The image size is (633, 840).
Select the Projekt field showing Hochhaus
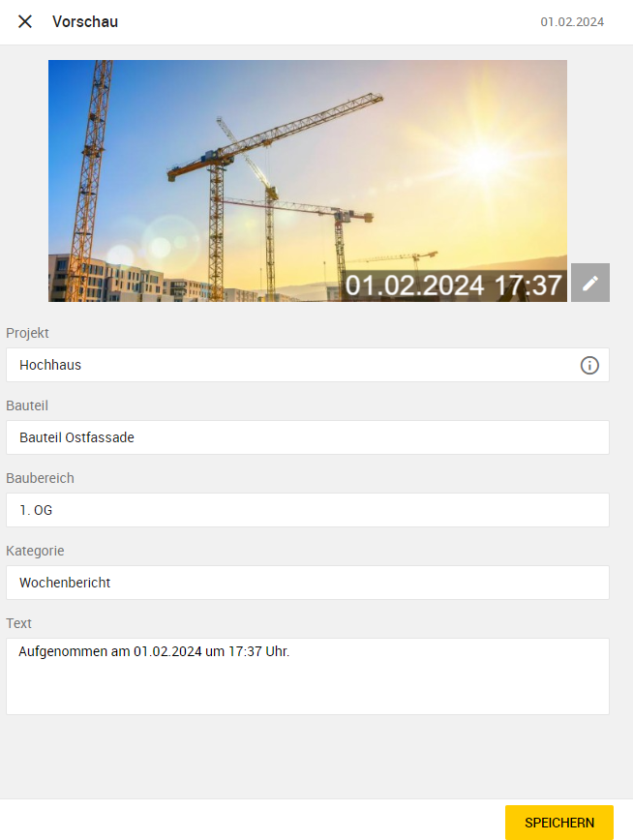click(x=308, y=365)
